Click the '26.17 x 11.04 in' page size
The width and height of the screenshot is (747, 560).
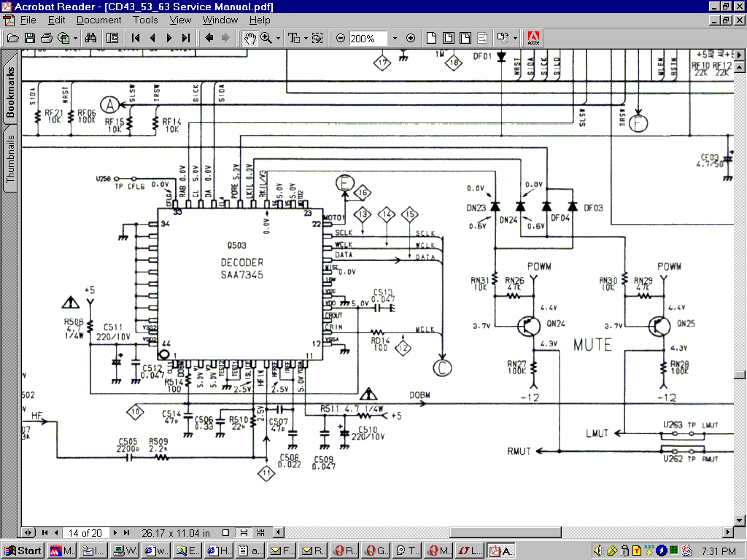pyautogui.click(x=176, y=533)
